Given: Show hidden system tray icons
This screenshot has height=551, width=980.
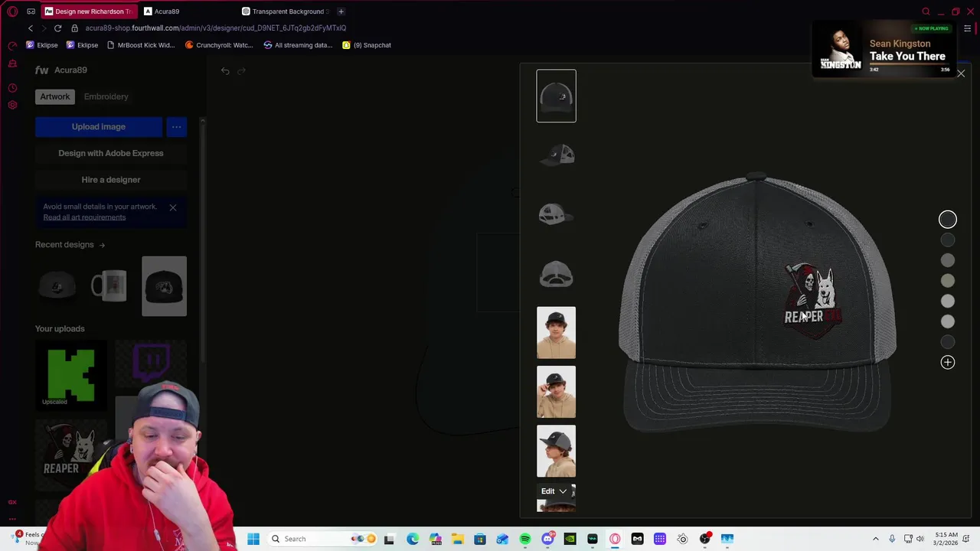Looking at the screenshot, I should point(876,539).
